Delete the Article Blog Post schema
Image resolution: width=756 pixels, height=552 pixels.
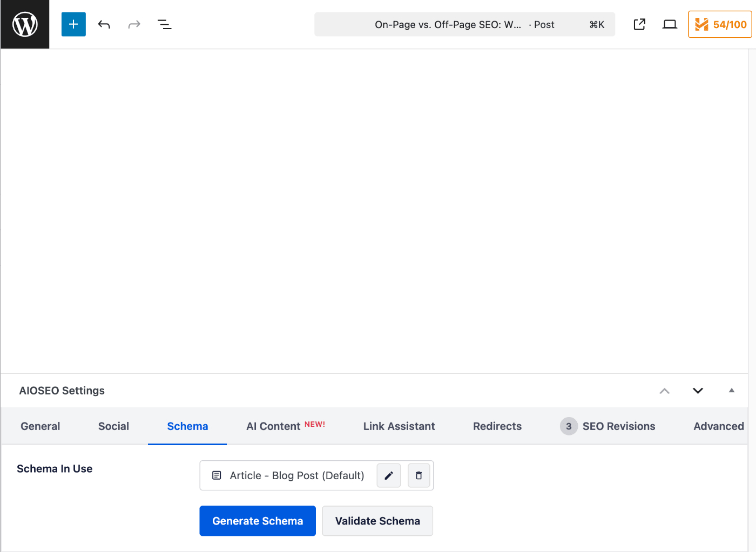(418, 475)
